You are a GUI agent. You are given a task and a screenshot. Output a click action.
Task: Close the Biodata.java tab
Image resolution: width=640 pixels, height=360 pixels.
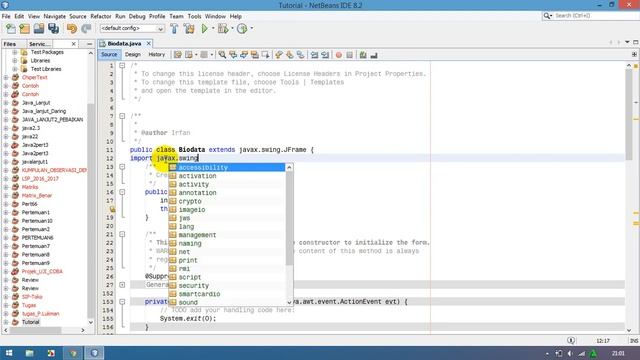point(149,43)
